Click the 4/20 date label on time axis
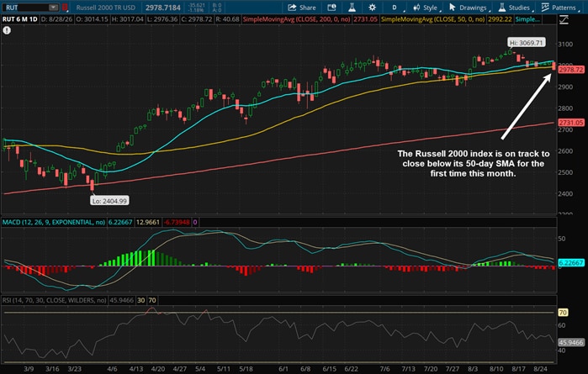Image resolution: width=588 pixels, height=374 pixels. [158, 369]
